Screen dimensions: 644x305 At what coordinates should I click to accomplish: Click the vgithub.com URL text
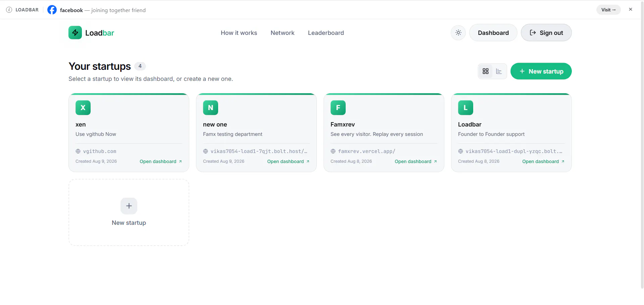click(x=100, y=151)
